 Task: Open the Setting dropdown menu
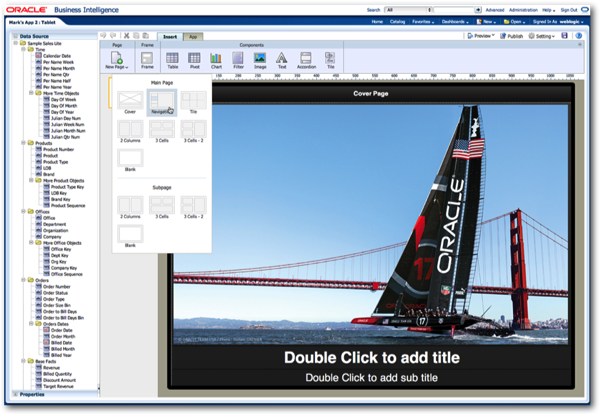point(541,36)
